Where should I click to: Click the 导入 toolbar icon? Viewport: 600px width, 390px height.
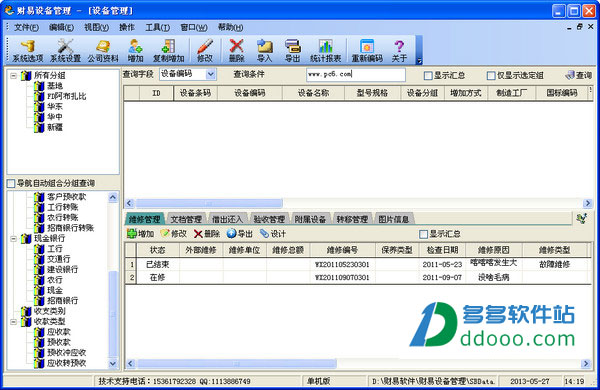pyautogui.click(x=264, y=51)
